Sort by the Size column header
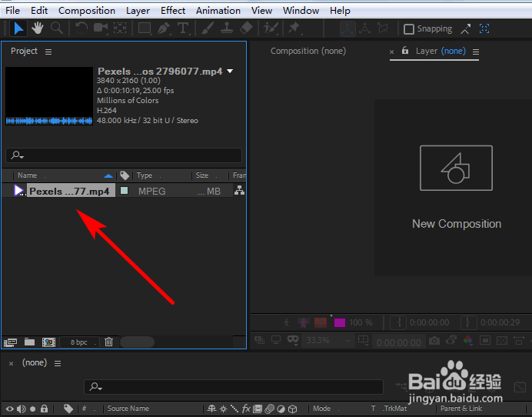The width and height of the screenshot is (532, 417). [x=202, y=175]
